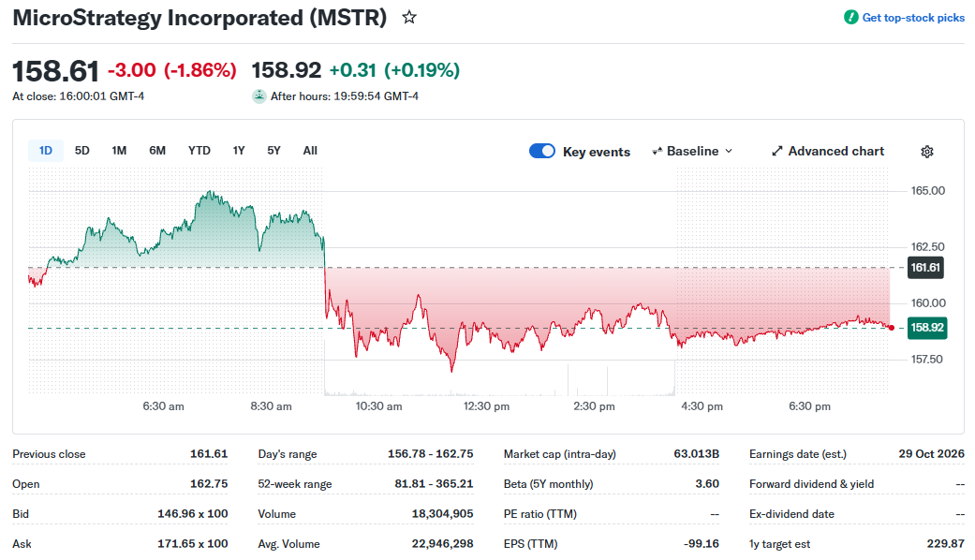Click the Beta (5Y monthly) value 3.60
This screenshot has width=975, height=560.
(707, 483)
